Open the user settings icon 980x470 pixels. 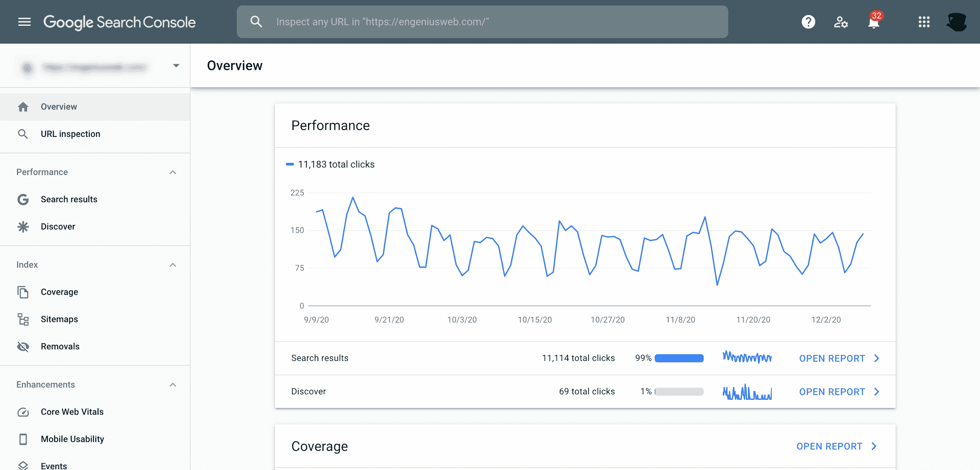[x=841, y=22]
